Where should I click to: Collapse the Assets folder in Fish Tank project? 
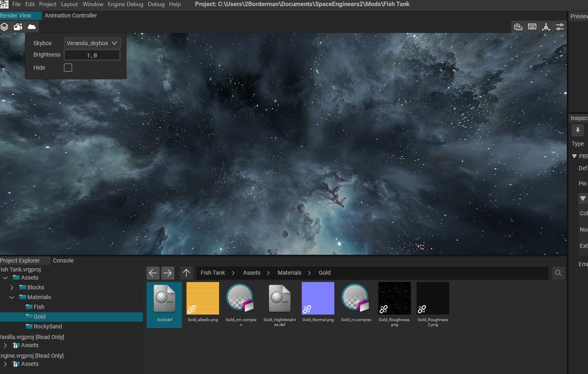[x=5, y=278]
